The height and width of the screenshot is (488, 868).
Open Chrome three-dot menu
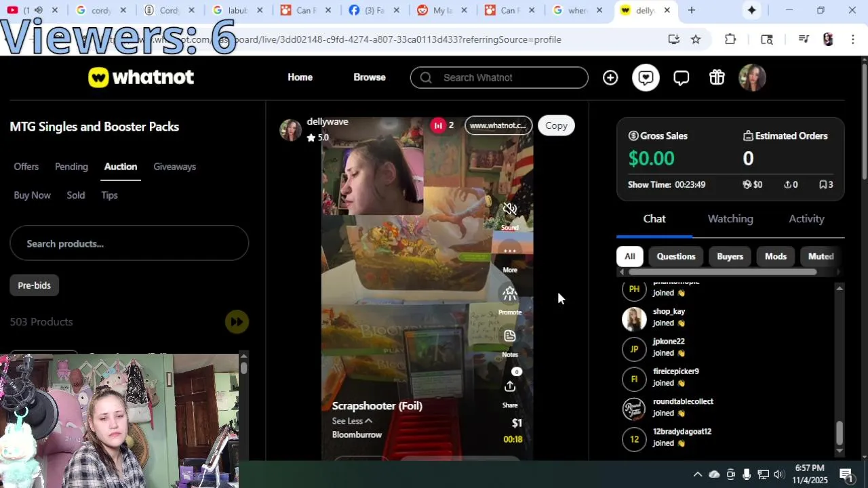pyautogui.click(x=852, y=39)
